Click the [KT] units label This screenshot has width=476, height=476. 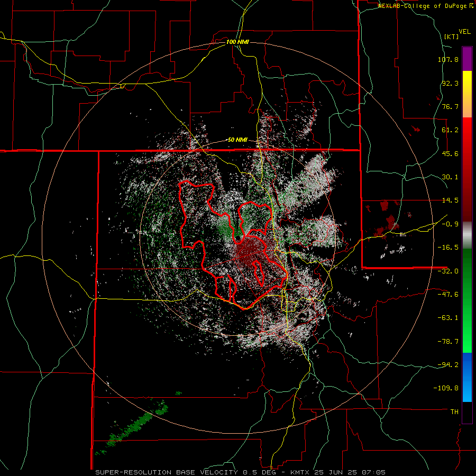[452, 36]
